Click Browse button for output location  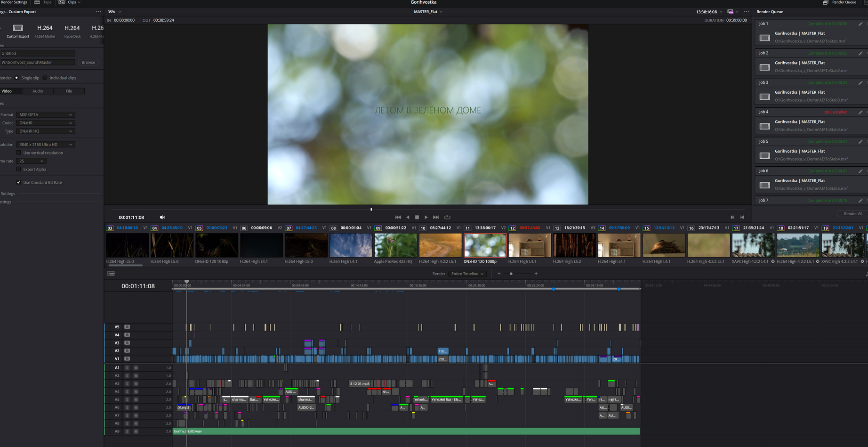[88, 62]
